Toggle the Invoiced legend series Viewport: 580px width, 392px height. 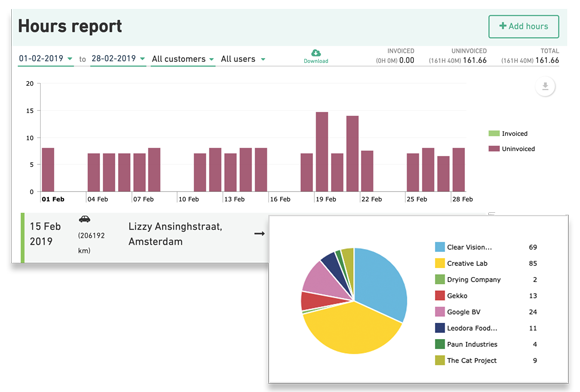(x=508, y=134)
